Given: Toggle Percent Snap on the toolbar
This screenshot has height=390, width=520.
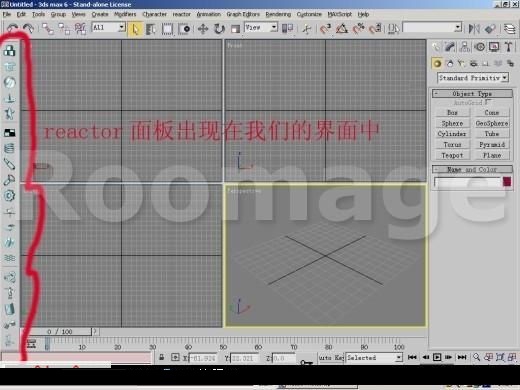Looking at the screenshot, I should (358, 29).
